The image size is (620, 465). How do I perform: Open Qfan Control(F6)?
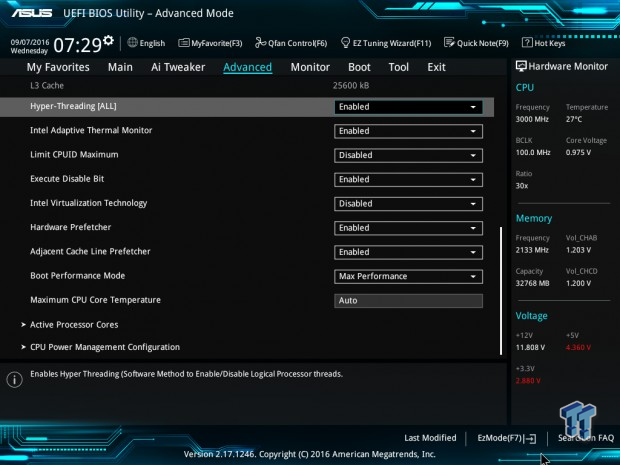[291, 43]
